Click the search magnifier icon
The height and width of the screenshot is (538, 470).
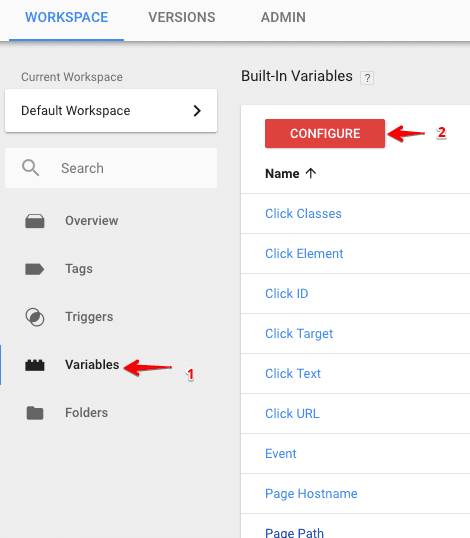31,168
